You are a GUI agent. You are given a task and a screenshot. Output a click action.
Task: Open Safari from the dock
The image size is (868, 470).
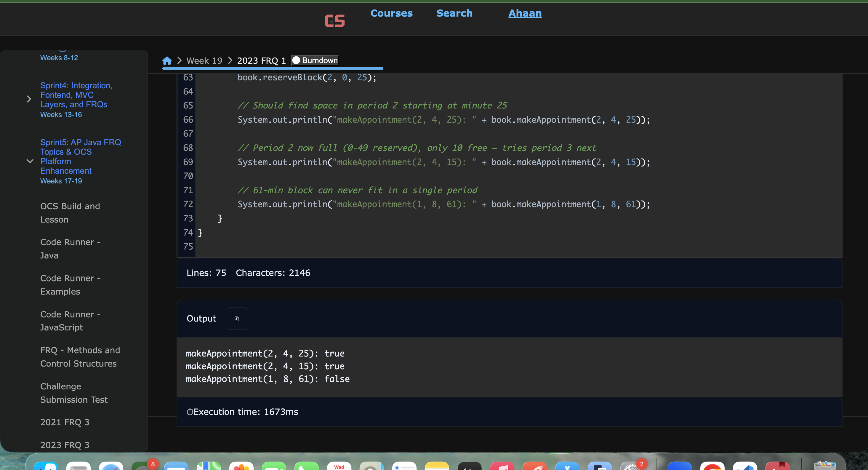point(111,466)
